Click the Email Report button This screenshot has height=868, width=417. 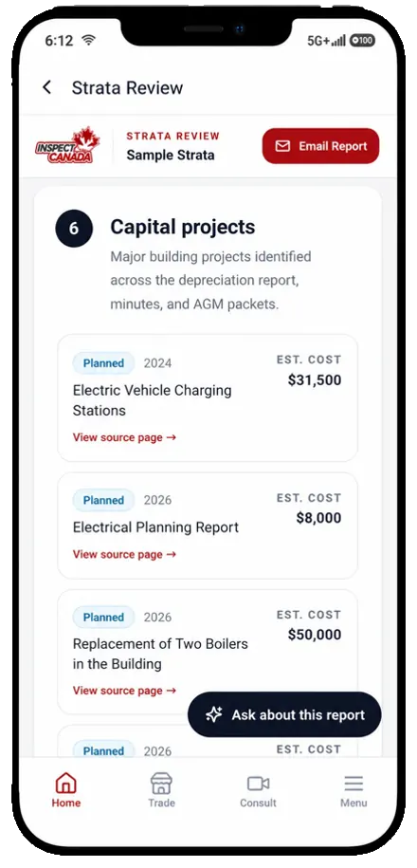point(320,146)
